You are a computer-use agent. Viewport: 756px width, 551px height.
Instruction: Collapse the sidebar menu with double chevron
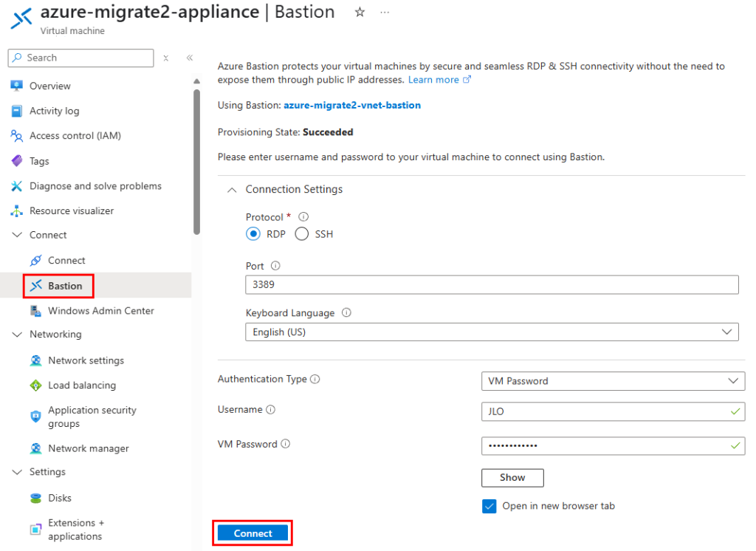[190, 58]
